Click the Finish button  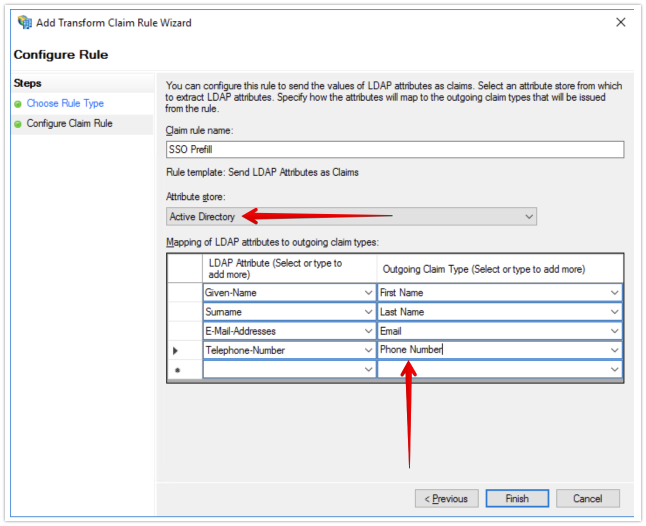point(516,498)
